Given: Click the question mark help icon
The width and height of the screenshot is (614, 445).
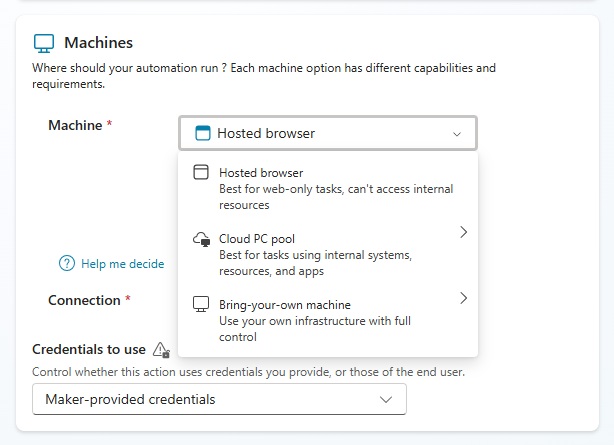Looking at the screenshot, I should tap(67, 264).
